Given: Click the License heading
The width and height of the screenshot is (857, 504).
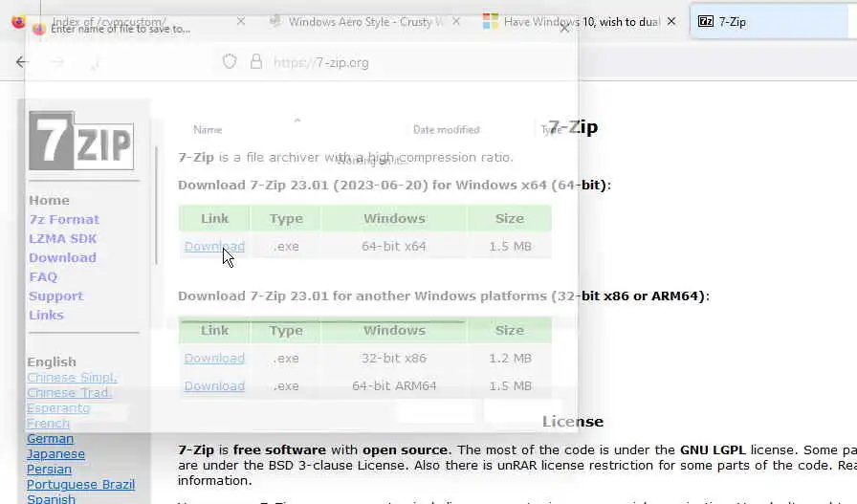Looking at the screenshot, I should [573, 422].
